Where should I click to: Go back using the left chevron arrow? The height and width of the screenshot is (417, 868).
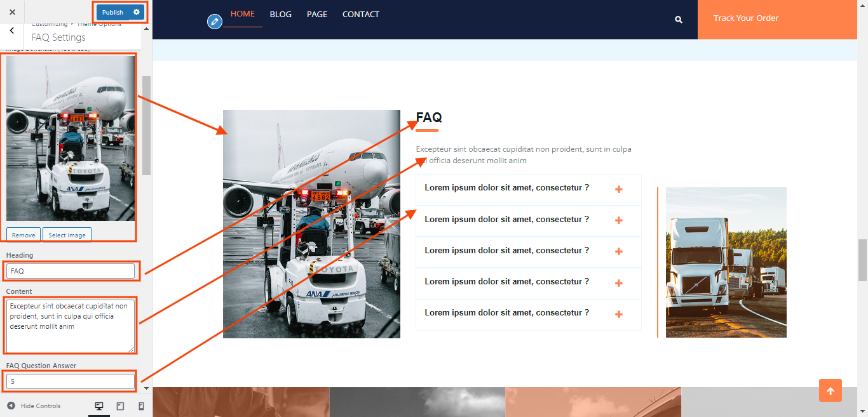(12, 31)
